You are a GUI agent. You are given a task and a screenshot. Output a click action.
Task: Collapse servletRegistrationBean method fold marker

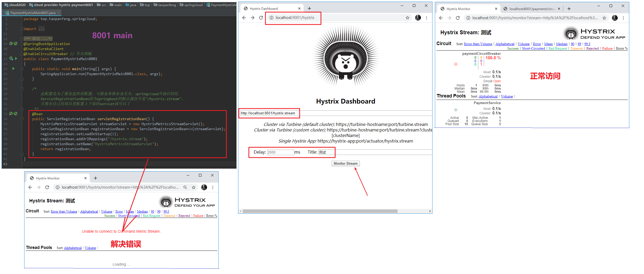tap(22, 119)
